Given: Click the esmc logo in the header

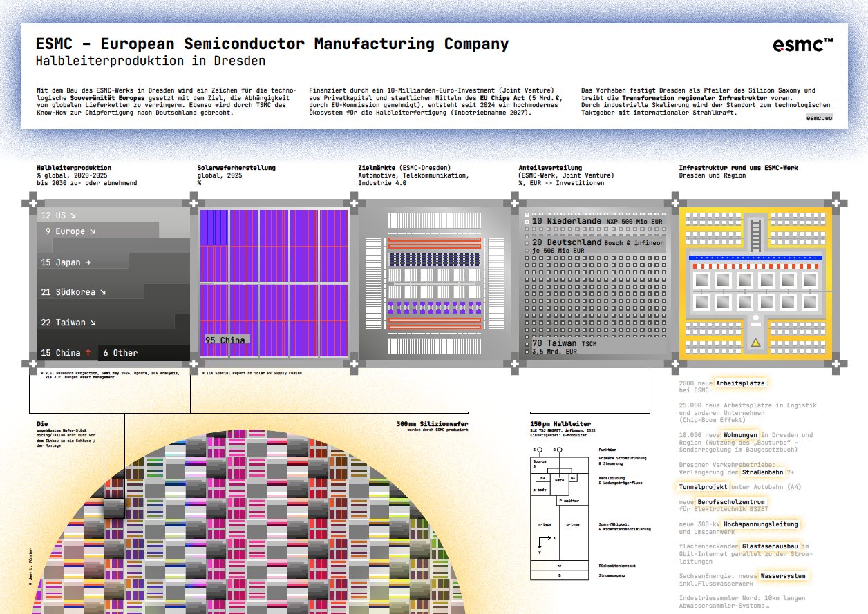Looking at the screenshot, I should (802, 45).
